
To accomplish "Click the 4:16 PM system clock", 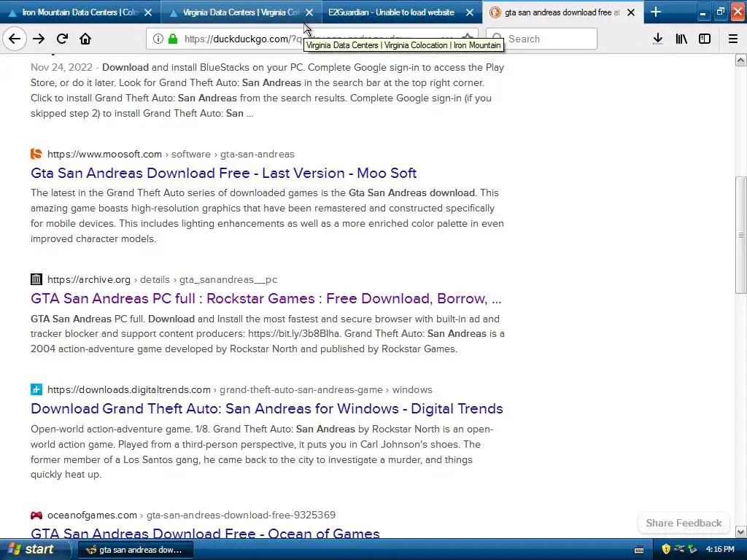I will pos(720,549).
